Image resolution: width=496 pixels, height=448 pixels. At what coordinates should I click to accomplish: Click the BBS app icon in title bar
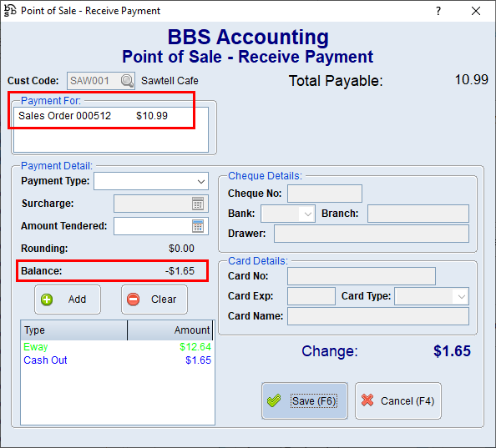(10, 10)
